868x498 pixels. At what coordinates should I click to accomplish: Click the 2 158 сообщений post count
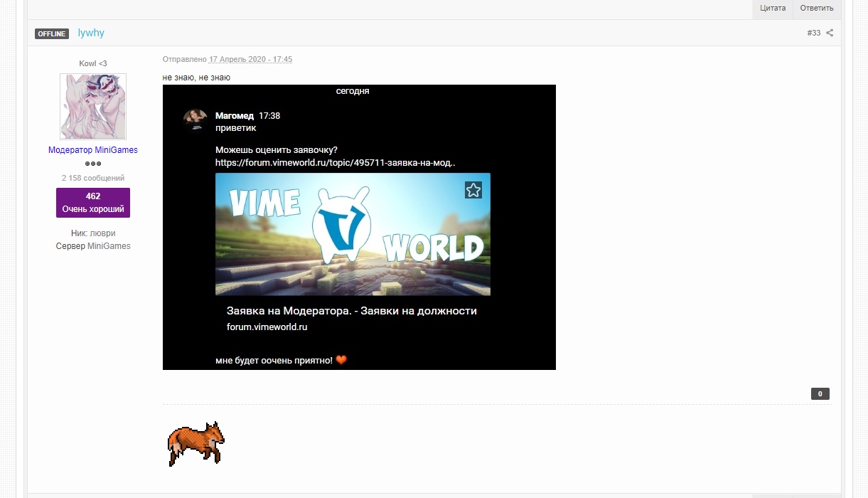click(x=93, y=178)
